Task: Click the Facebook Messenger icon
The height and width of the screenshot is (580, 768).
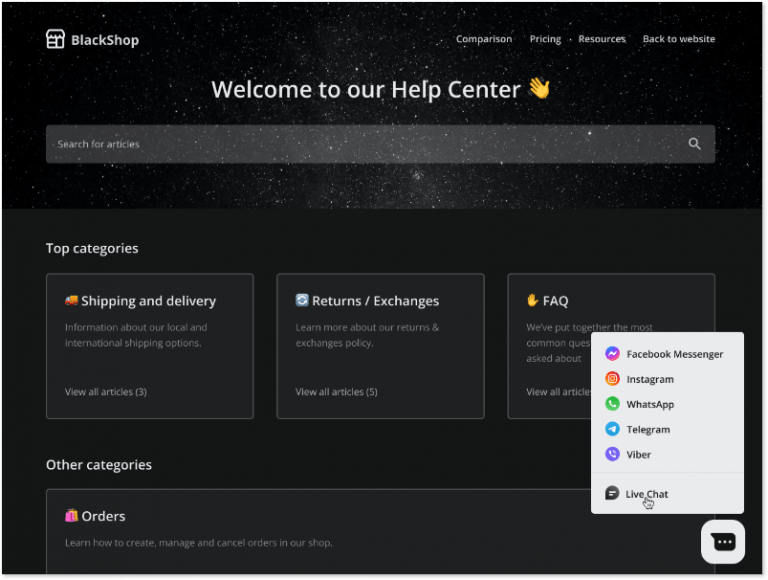Action: click(x=612, y=354)
